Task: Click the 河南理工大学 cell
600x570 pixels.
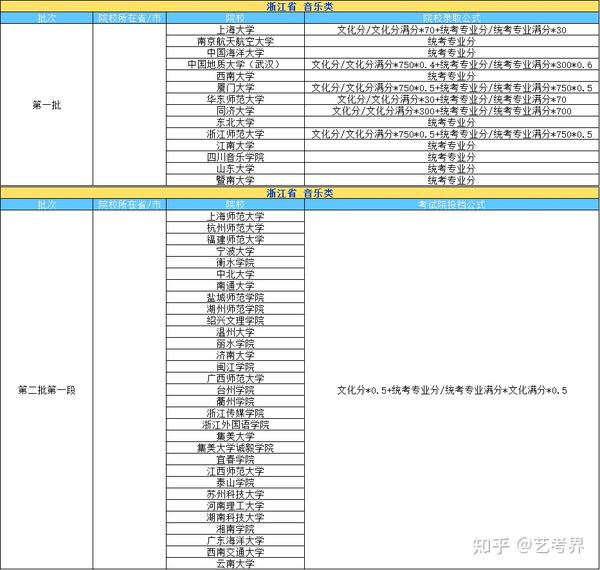Action: (235, 506)
